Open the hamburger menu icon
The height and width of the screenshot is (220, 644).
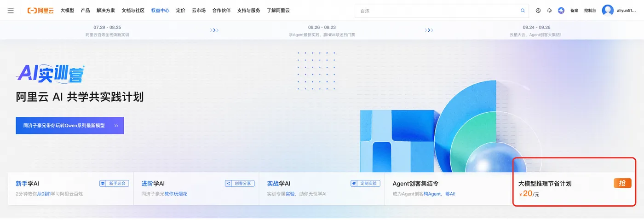pos(11,10)
